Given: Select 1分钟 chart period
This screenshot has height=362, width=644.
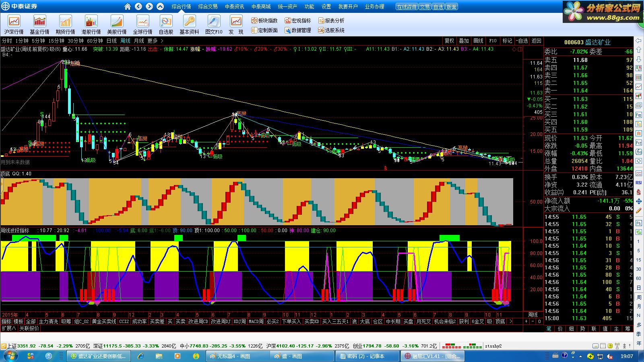Looking at the screenshot, I should pos(22,41).
